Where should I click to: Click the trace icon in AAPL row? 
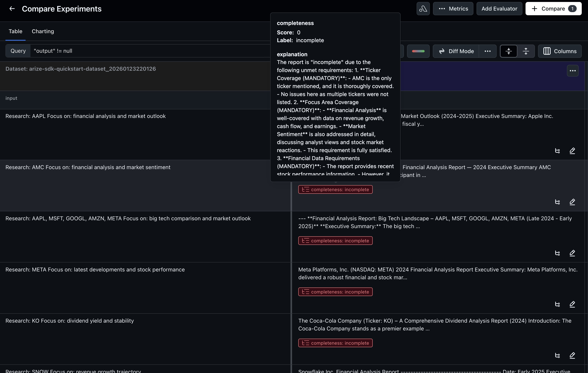(558, 151)
